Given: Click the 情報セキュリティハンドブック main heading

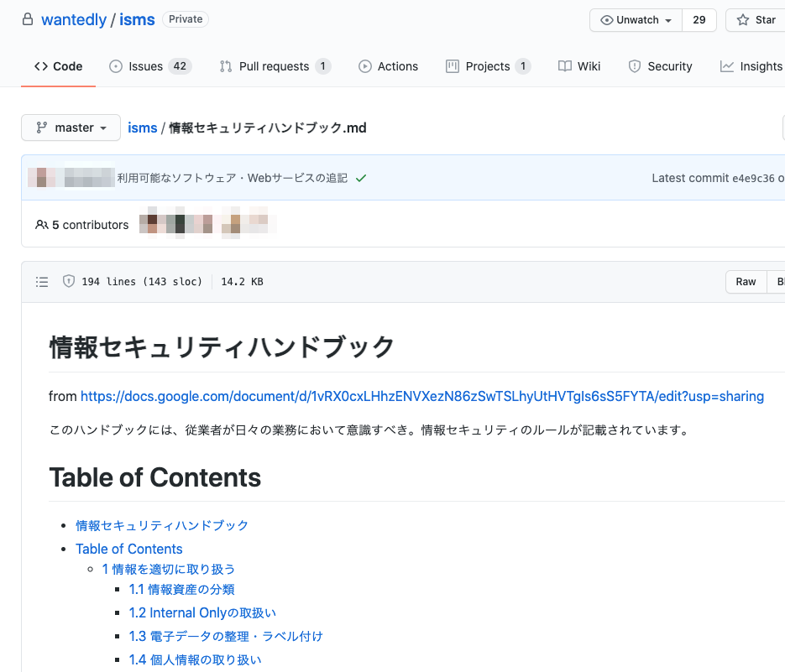Looking at the screenshot, I should coord(222,346).
